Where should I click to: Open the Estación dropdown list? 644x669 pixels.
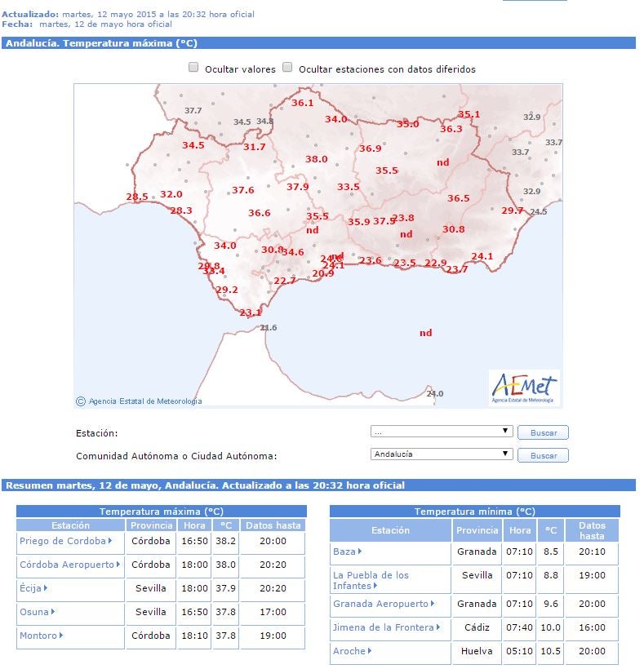click(441, 432)
